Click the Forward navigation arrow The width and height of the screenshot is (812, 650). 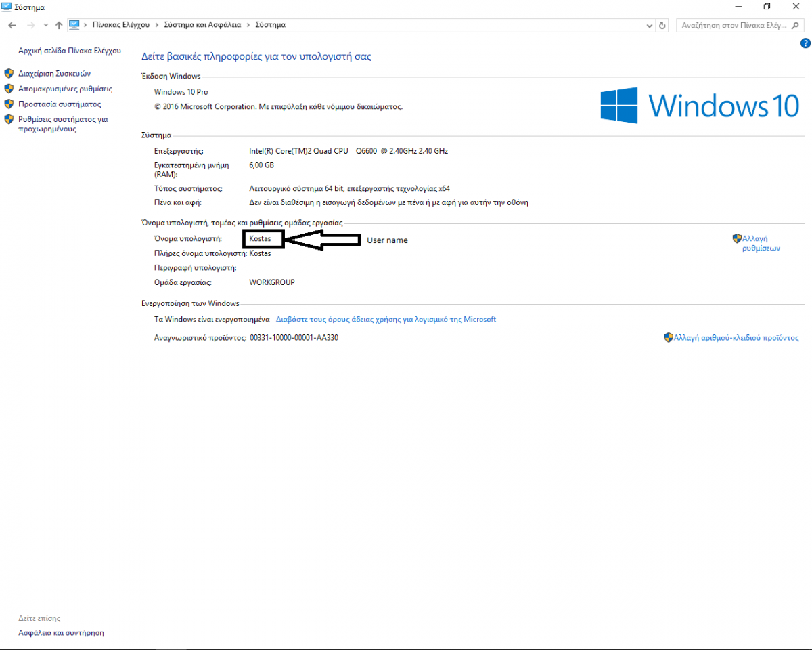tap(30, 25)
